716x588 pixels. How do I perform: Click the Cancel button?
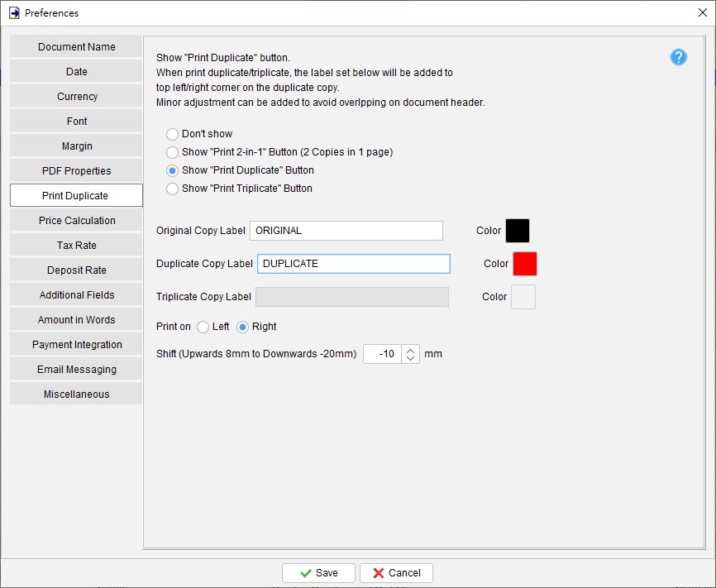click(x=396, y=573)
